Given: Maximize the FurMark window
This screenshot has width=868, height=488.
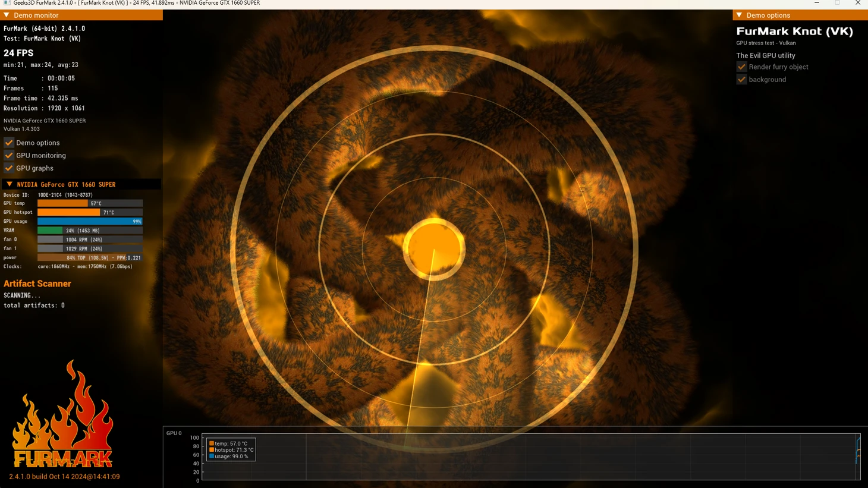Looking at the screenshot, I should [837, 3].
